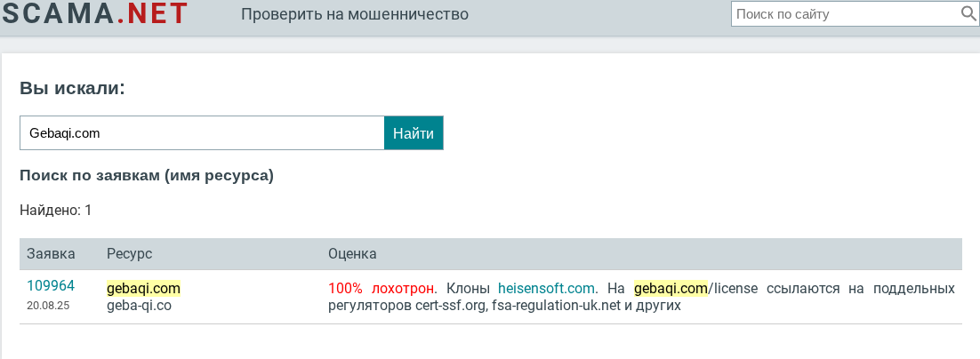Click the 'Найти' search button
The width and height of the screenshot is (980, 359).
pos(414,133)
